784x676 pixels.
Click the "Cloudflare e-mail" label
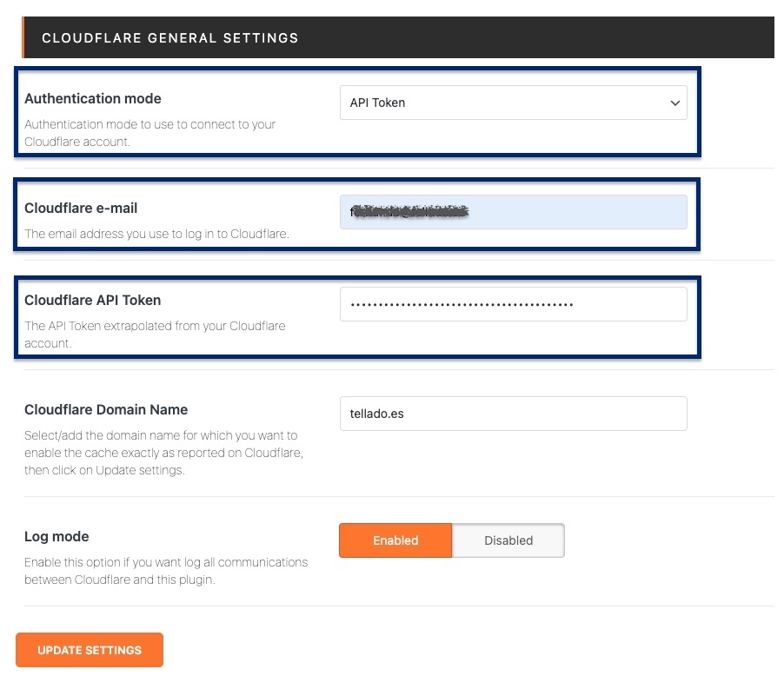coord(81,208)
